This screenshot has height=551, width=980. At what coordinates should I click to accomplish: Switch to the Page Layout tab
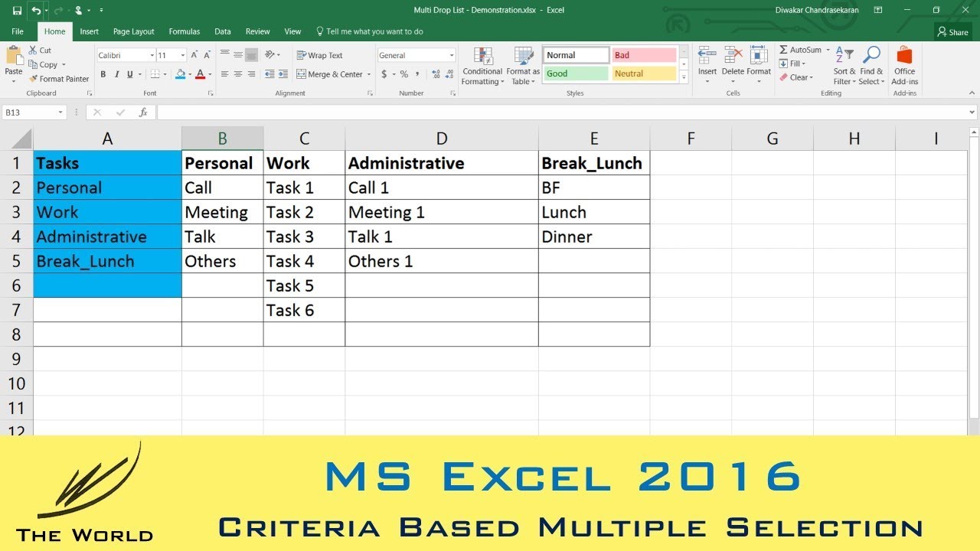(x=134, y=31)
